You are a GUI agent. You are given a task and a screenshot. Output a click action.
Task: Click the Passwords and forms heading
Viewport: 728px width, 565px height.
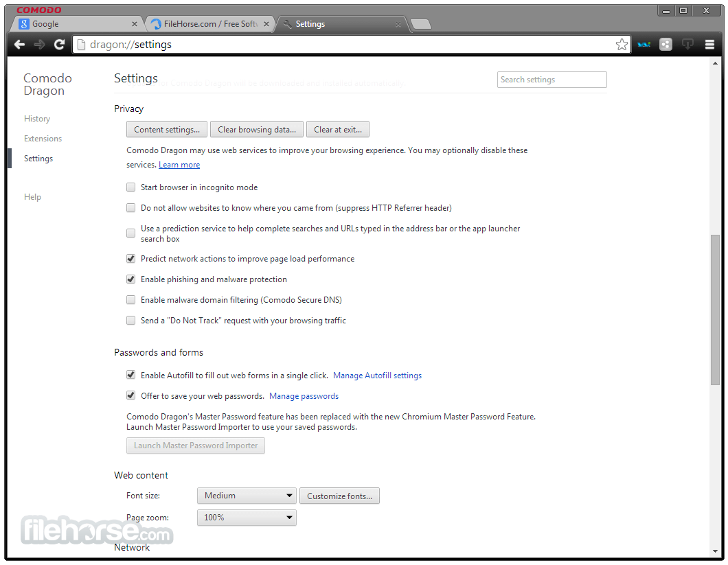[x=159, y=352]
